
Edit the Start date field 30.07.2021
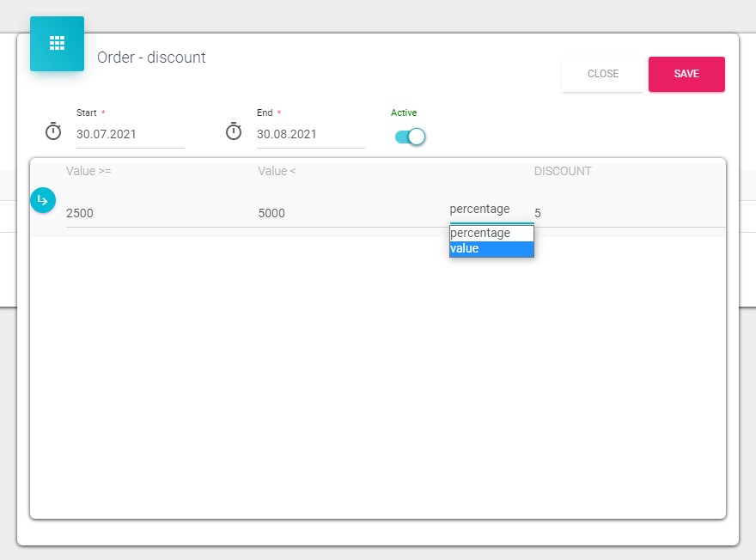(129, 134)
